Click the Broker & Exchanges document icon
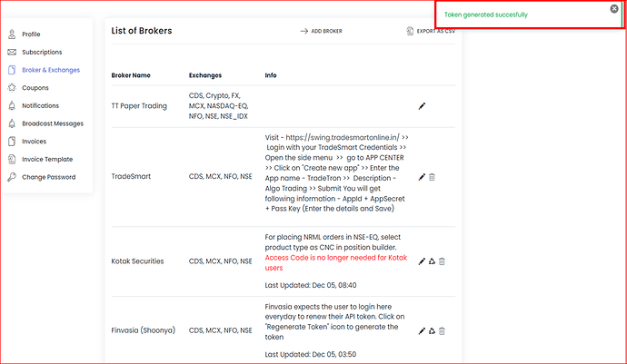 (12, 70)
